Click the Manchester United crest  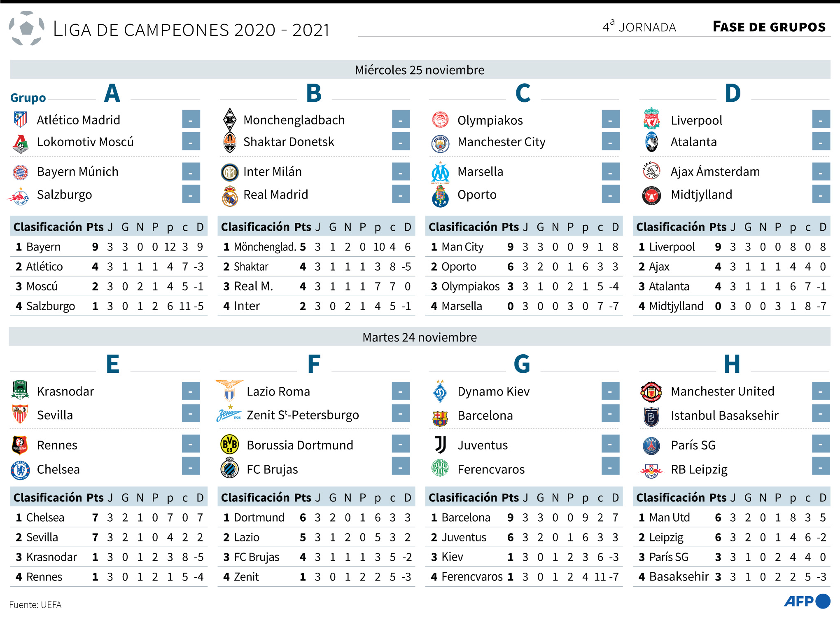(651, 391)
